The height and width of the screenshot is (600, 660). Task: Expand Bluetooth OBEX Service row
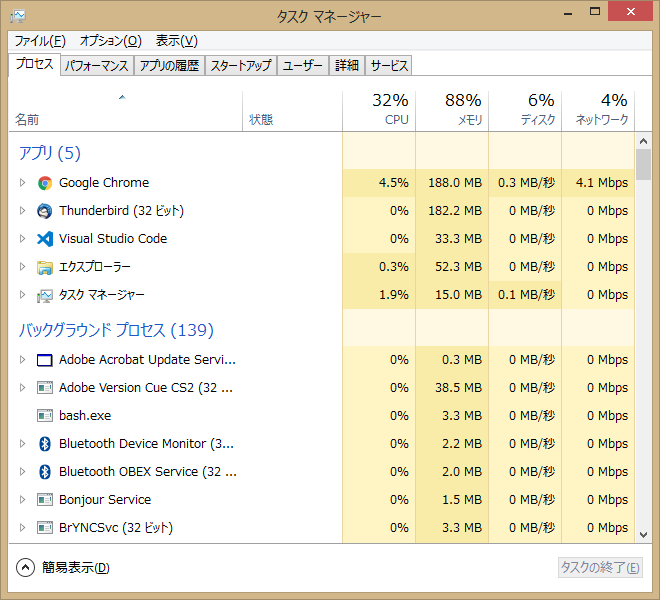(x=22, y=472)
